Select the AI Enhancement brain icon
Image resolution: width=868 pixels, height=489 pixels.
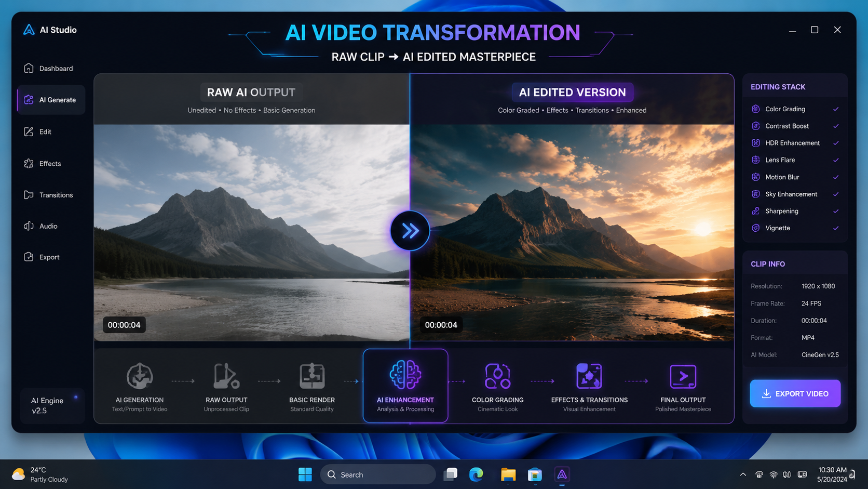(x=405, y=375)
